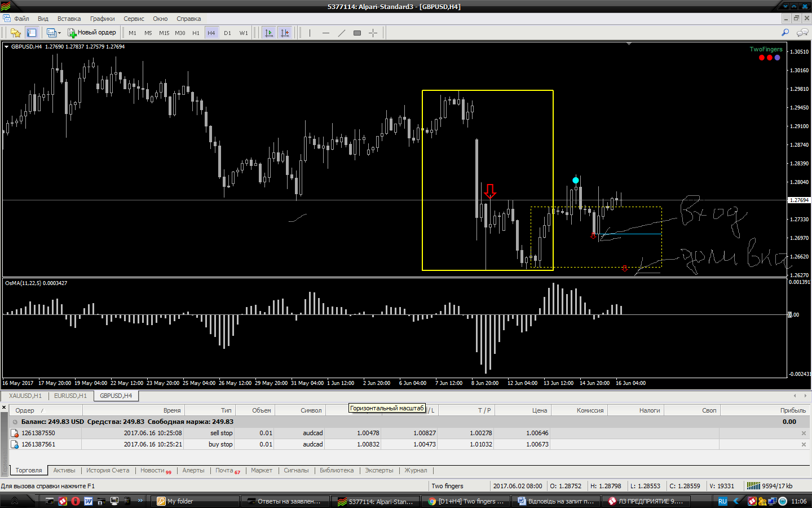Open the search magnifier icon
The height and width of the screenshot is (508, 812).
tap(785, 33)
